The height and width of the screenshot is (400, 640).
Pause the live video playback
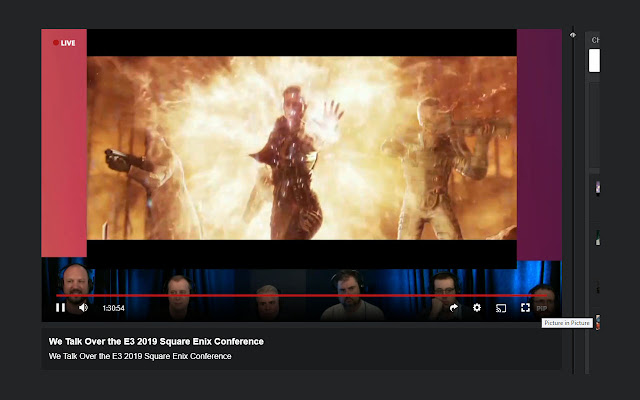coord(60,308)
